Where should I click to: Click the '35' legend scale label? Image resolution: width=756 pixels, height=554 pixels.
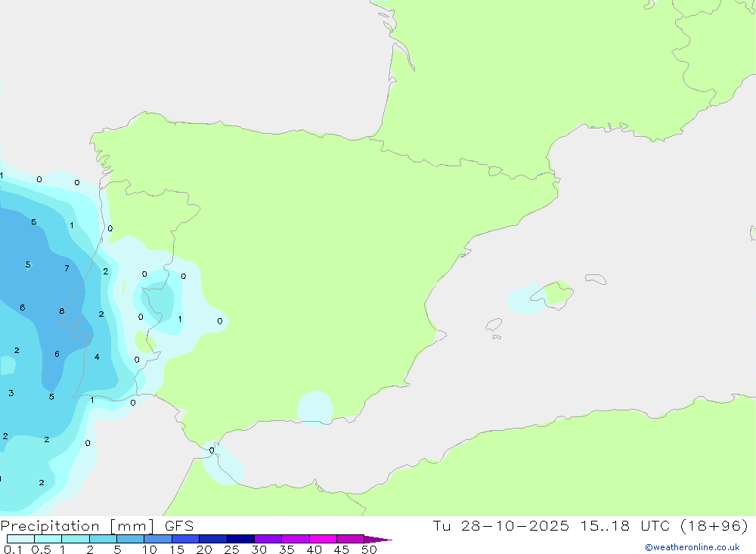point(287,549)
